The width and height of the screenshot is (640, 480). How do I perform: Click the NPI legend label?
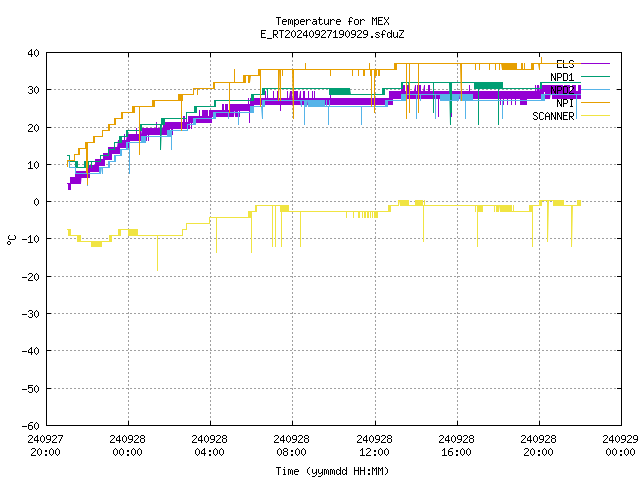565,103
